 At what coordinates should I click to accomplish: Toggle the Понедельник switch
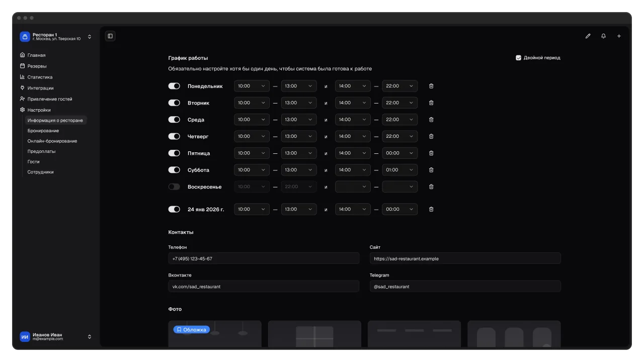(x=174, y=86)
